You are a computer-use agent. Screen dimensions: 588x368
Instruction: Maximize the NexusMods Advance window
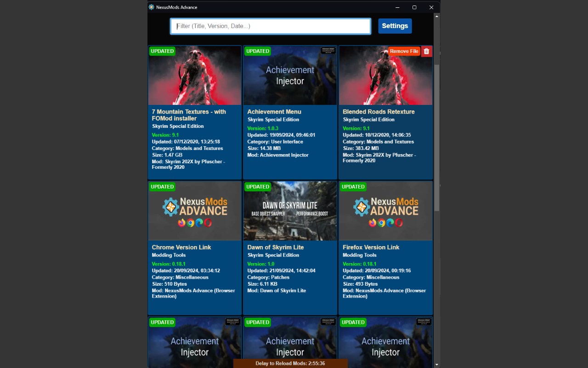[x=414, y=7]
